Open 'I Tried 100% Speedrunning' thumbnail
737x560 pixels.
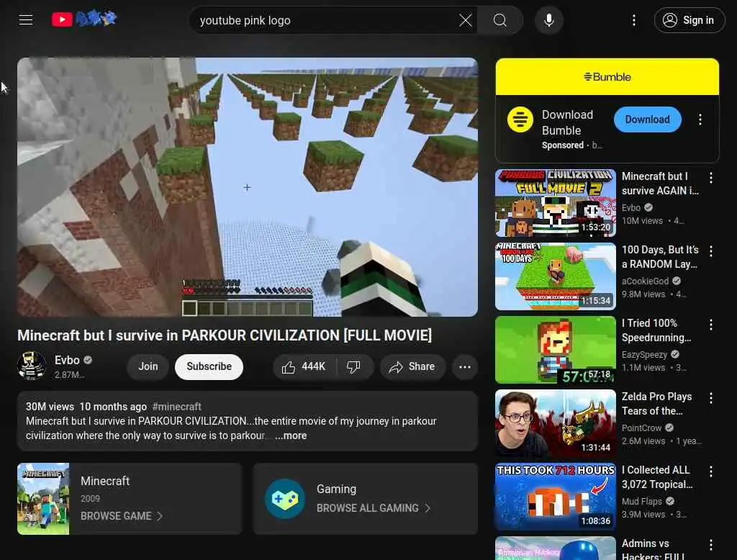(x=555, y=349)
